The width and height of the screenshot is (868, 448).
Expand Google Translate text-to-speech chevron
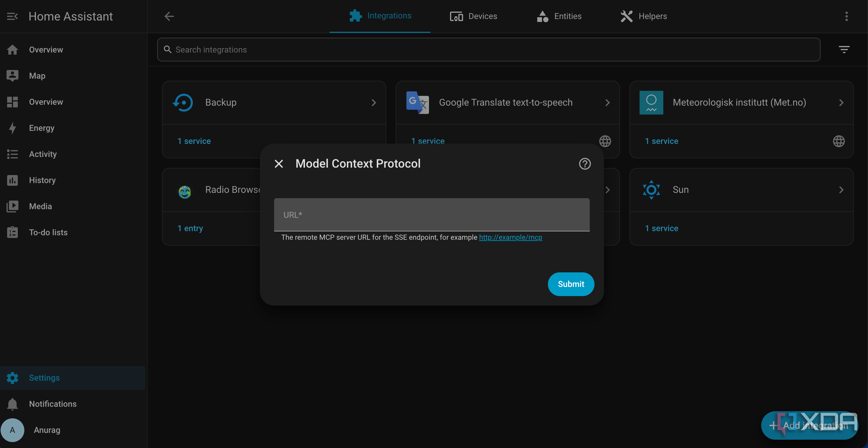click(608, 102)
